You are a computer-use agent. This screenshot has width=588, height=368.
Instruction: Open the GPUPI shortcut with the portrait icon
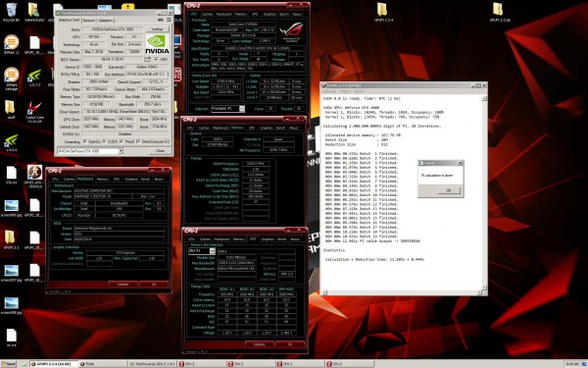point(34,176)
